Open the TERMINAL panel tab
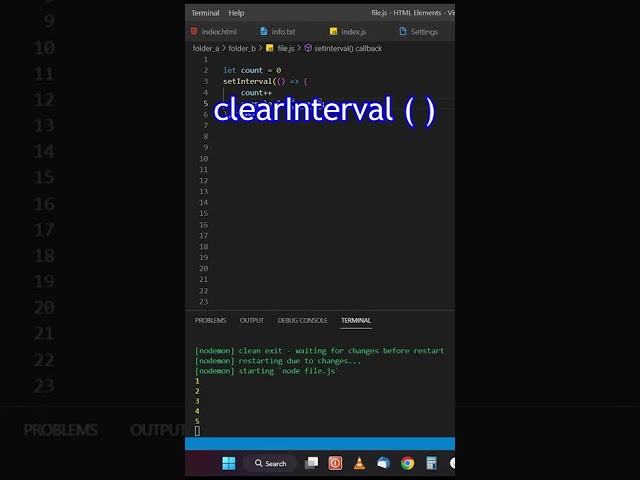 point(356,320)
